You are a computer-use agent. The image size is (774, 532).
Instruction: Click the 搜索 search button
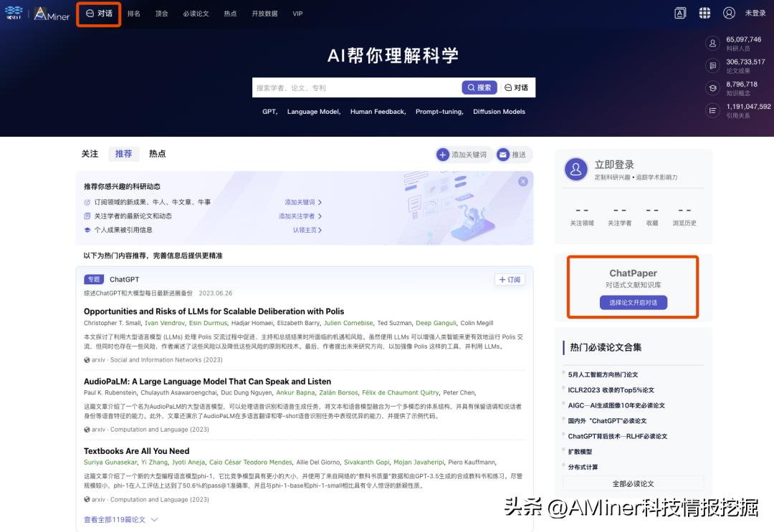[479, 87]
